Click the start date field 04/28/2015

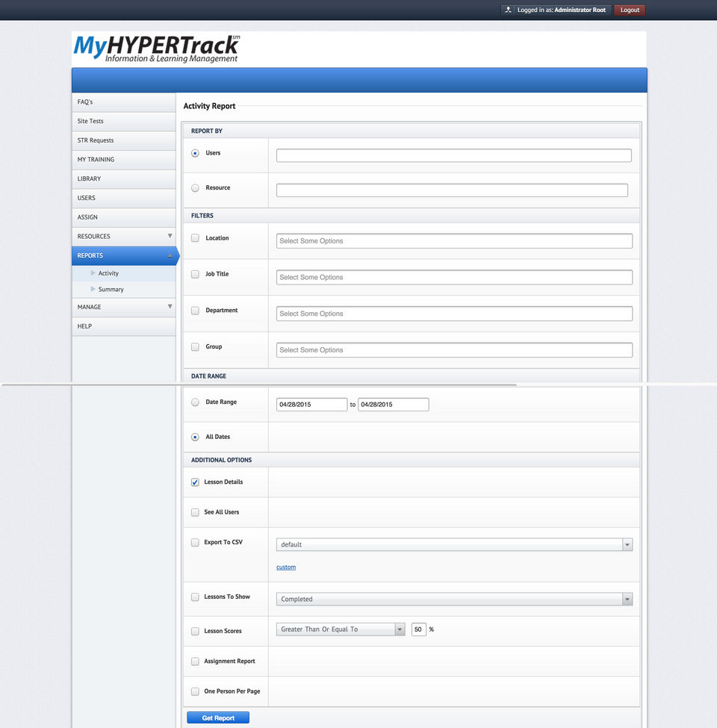pos(311,405)
